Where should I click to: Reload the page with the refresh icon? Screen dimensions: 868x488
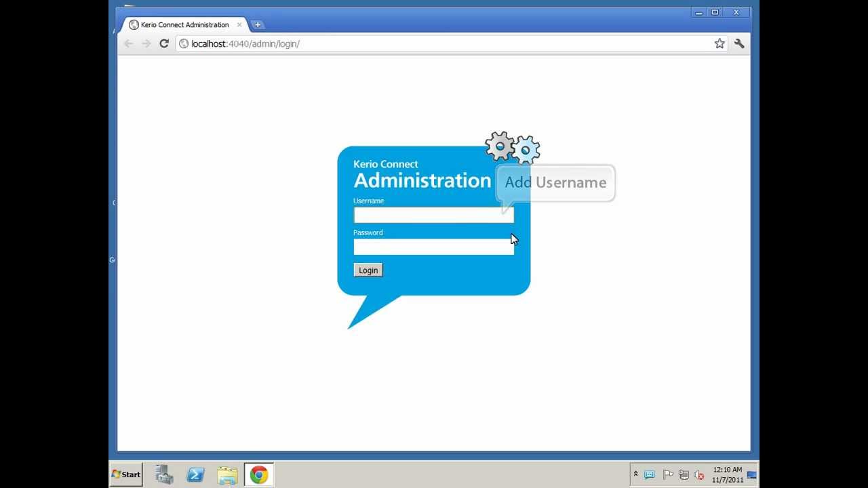[164, 43]
